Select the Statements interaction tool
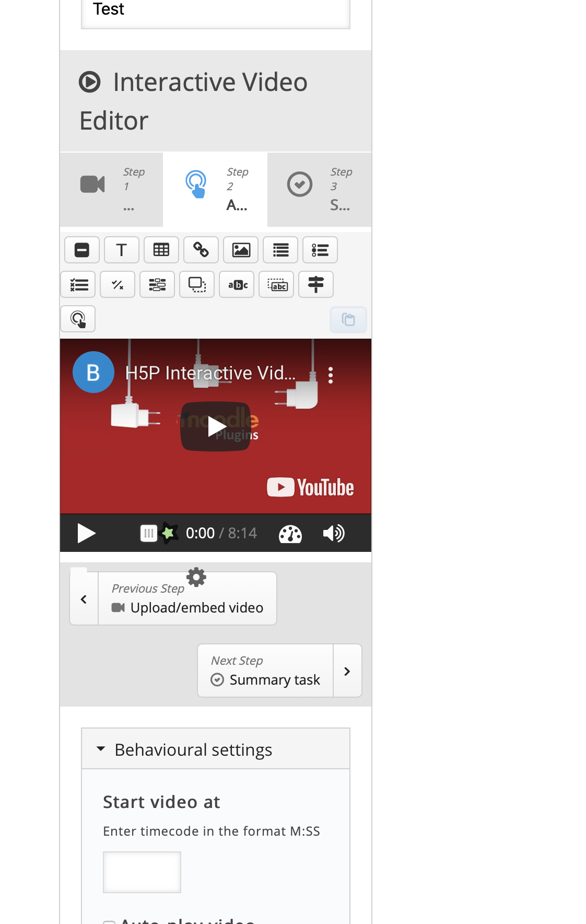Viewport: 586px width, 924px height. click(280, 250)
